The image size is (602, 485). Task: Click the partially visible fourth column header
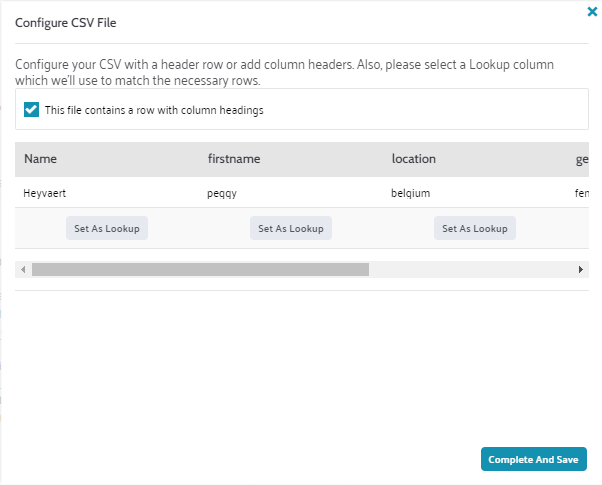click(x=580, y=159)
